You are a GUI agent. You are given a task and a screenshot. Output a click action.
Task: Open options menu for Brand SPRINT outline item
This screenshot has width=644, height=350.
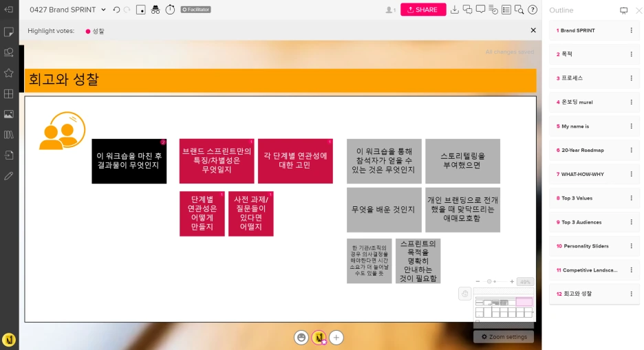tap(631, 30)
